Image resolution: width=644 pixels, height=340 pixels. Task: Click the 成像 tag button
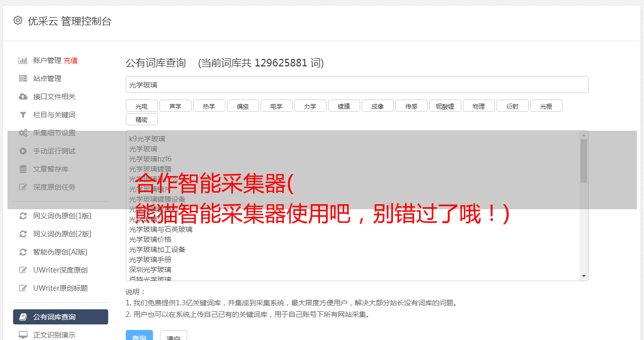click(x=377, y=106)
